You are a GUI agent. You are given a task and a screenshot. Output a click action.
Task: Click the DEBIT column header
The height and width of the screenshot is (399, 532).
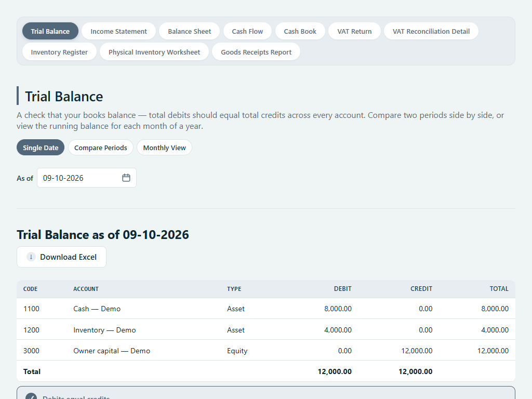[343, 289]
